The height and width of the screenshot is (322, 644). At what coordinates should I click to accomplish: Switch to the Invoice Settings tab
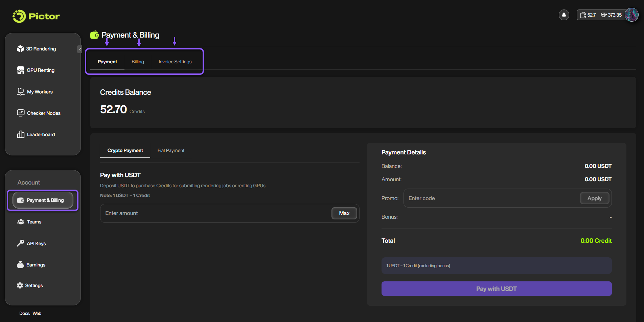[x=175, y=62]
